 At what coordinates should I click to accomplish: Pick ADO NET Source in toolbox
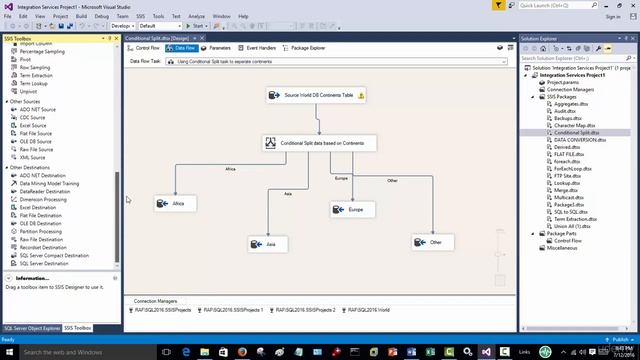[x=38, y=109]
